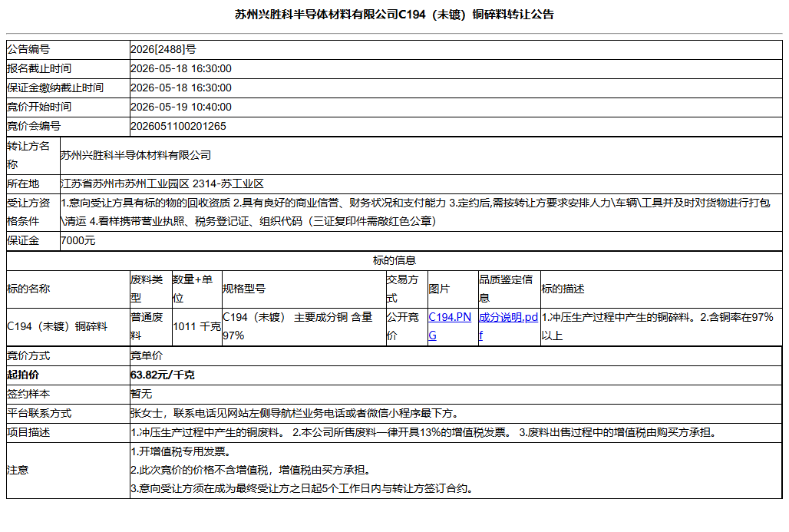Click the 保证金 row label
The image size is (789, 532).
coord(23,241)
